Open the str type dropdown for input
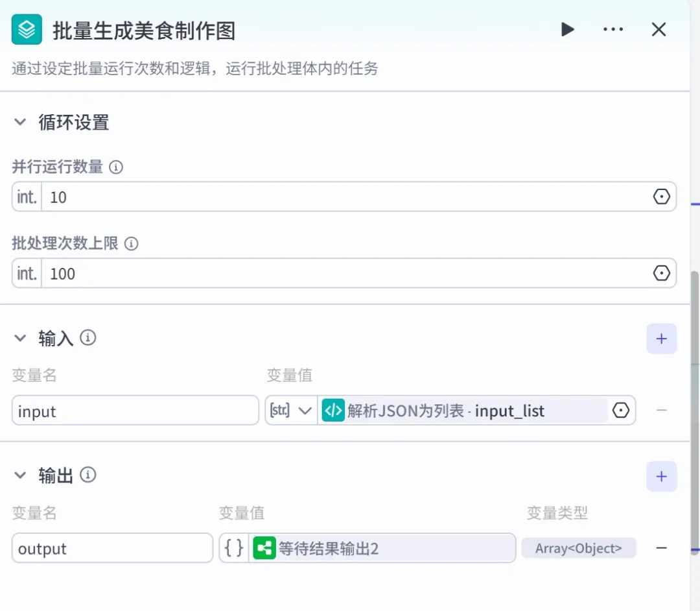The image size is (700, 611). pyautogui.click(x=291, y=410)
